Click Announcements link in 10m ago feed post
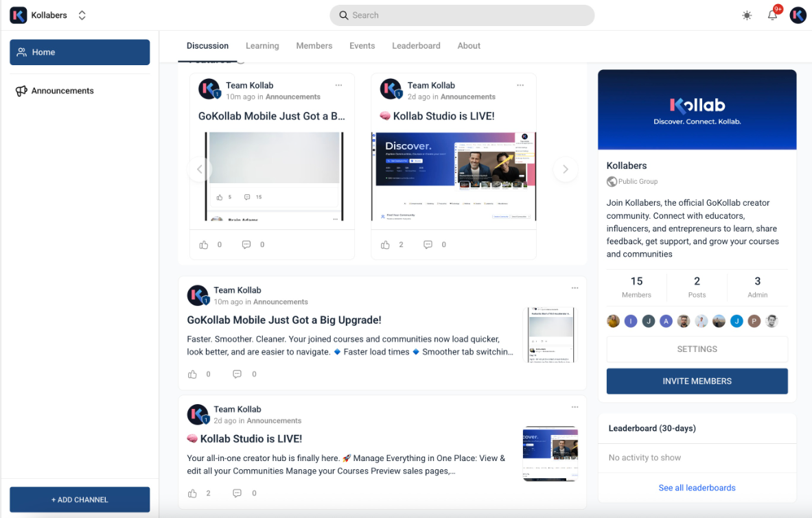812x518 pixels. (280, 302)
